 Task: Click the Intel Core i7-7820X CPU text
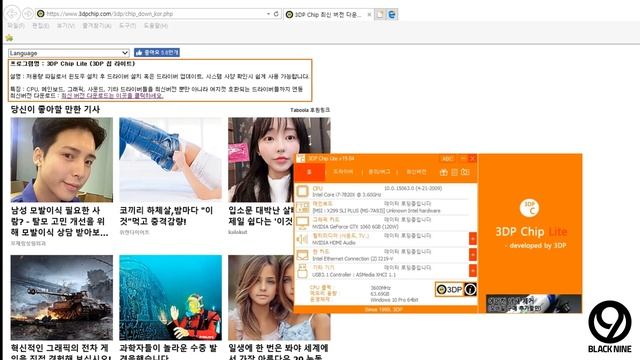tap(347, 195)
